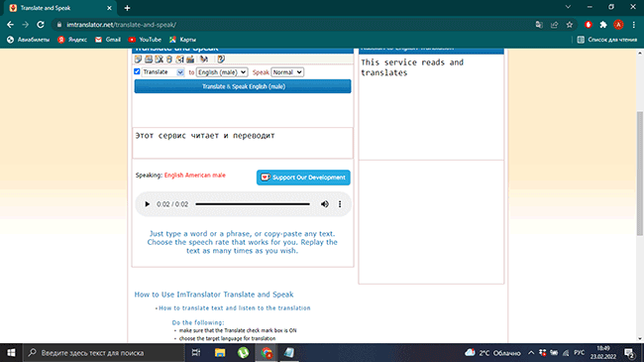This screenshot has height=362, width=644.
Task: Open the Chrome profile avatar
Action: click(618, 25)
